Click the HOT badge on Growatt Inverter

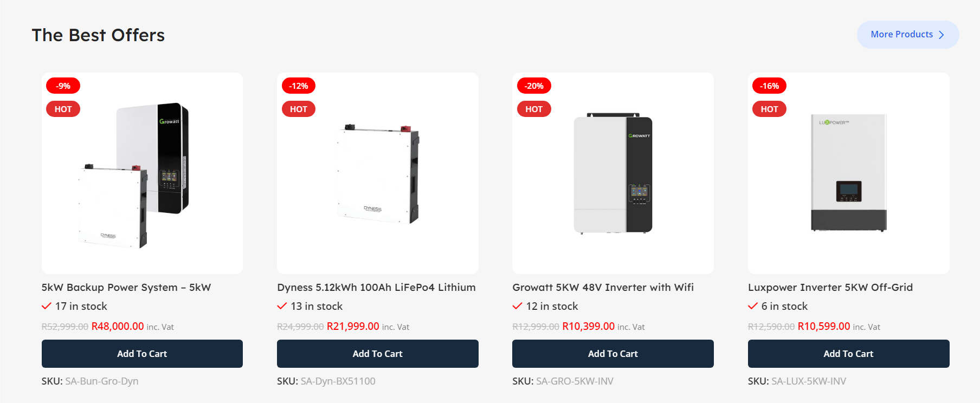(534, 109)
